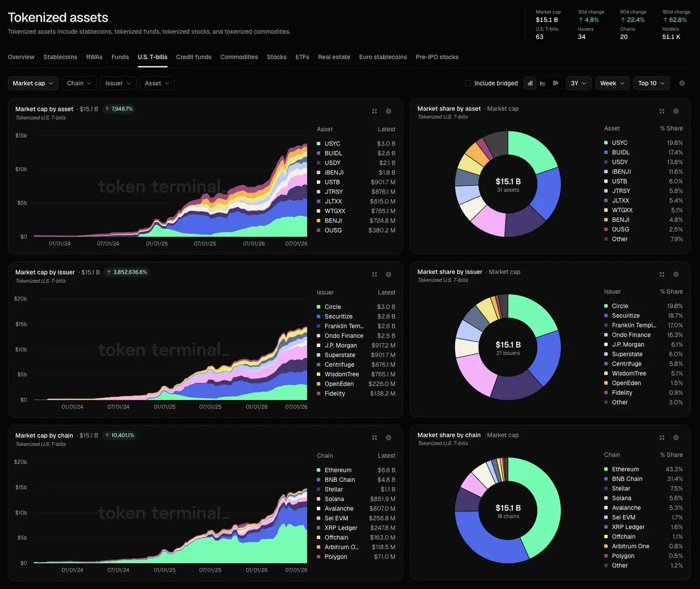Toggle Ethereum color swatch in chain cap legend
Screen dimensions: 700x589
[x=318, y=470]
